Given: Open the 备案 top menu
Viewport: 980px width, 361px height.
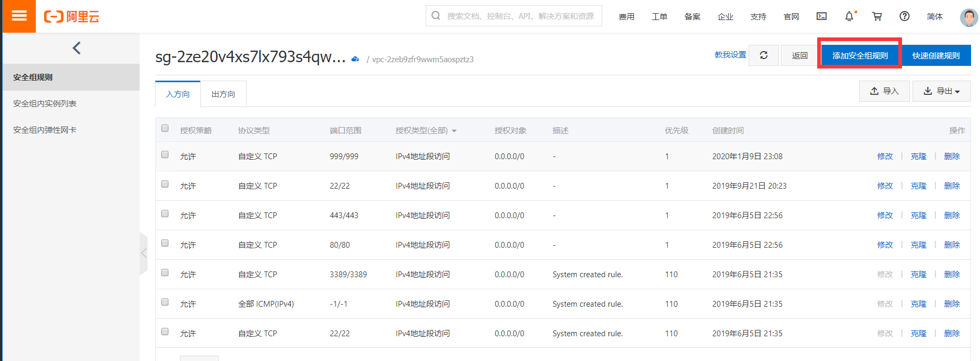Looking at the screenshot, I should [x=692, y=17].
